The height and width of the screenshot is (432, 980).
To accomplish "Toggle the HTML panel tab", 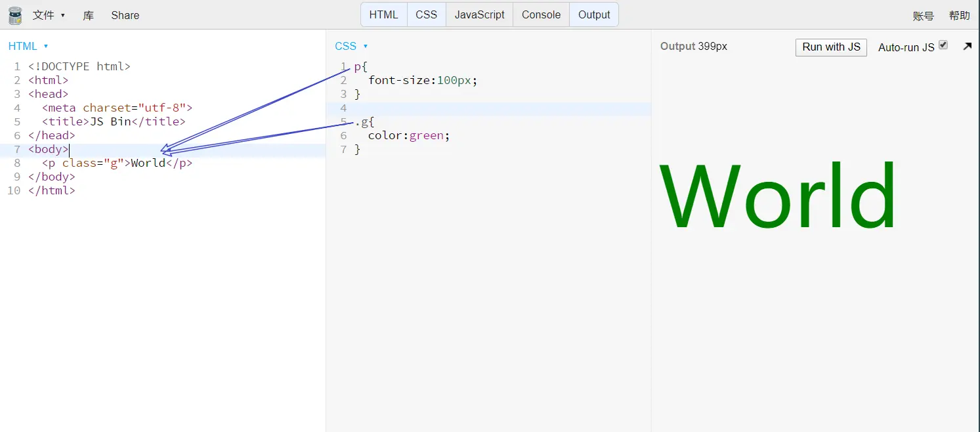I will (x=383, y=14).
